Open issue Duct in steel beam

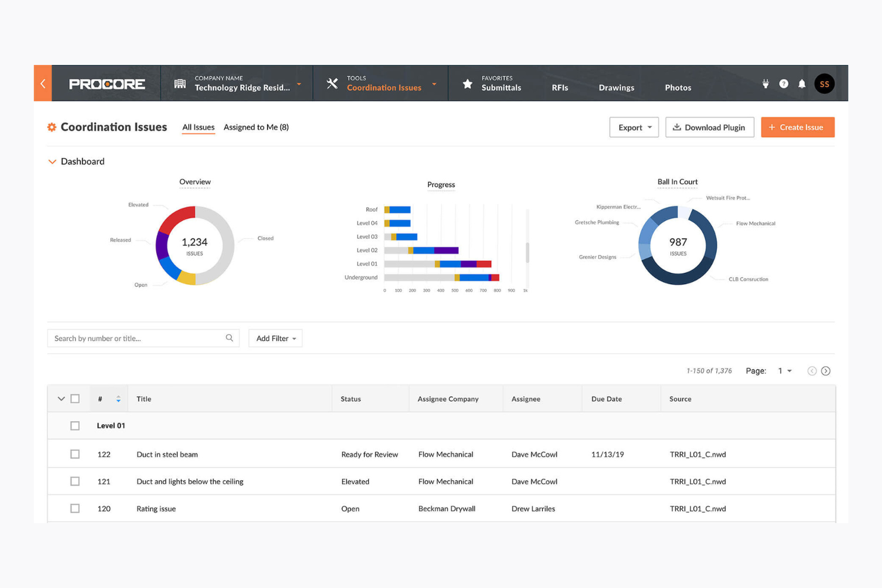coord(167,454)
